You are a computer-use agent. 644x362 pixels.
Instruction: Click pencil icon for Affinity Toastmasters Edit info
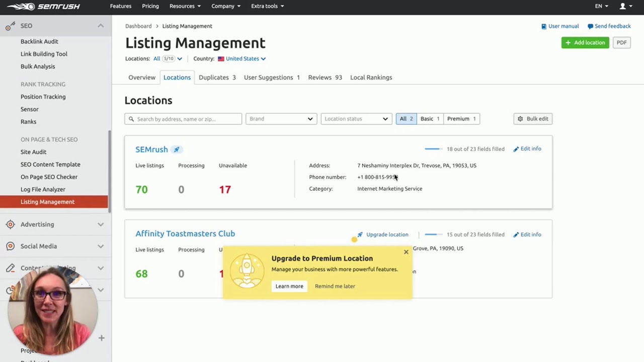pyautogui.click(x=516, y=235)
